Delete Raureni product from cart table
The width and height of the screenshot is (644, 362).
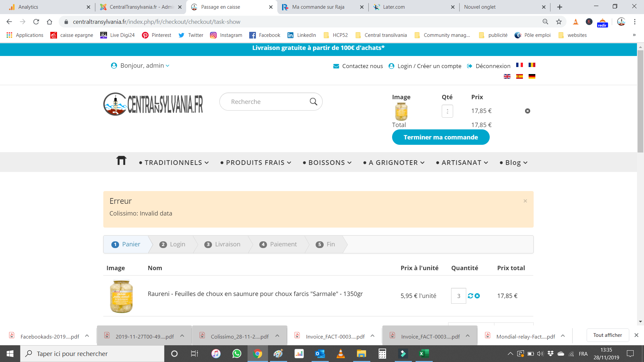(x=477, y=296)
